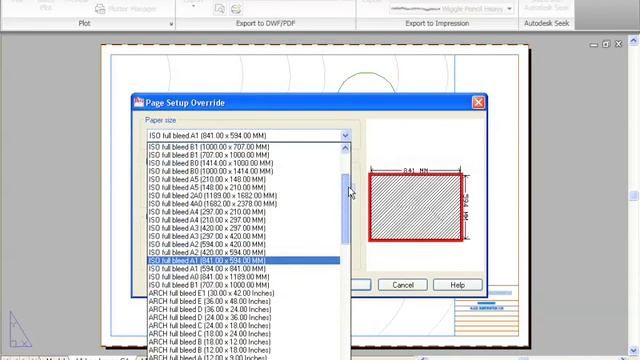The height and width of the screenshot is (360, 640).
Task: Click right icon in Export to DWF/PDF panel
Action: pos(236,9)
